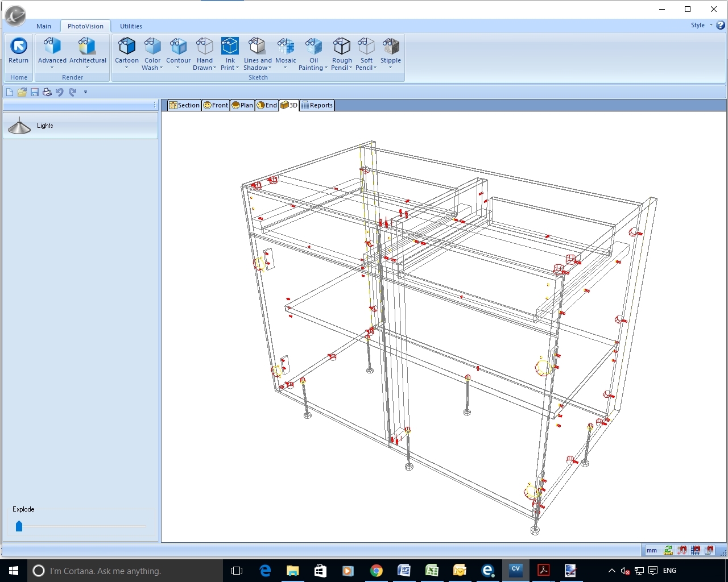Click the Windows Start button
This screenshot has height=582, width=728.
click(x=14, y=571)
